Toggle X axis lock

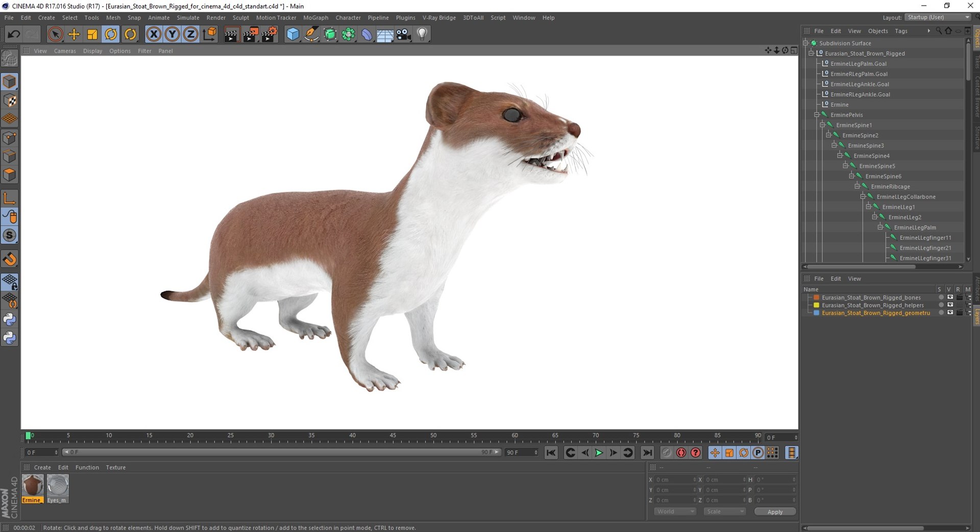tap(154, 34)
